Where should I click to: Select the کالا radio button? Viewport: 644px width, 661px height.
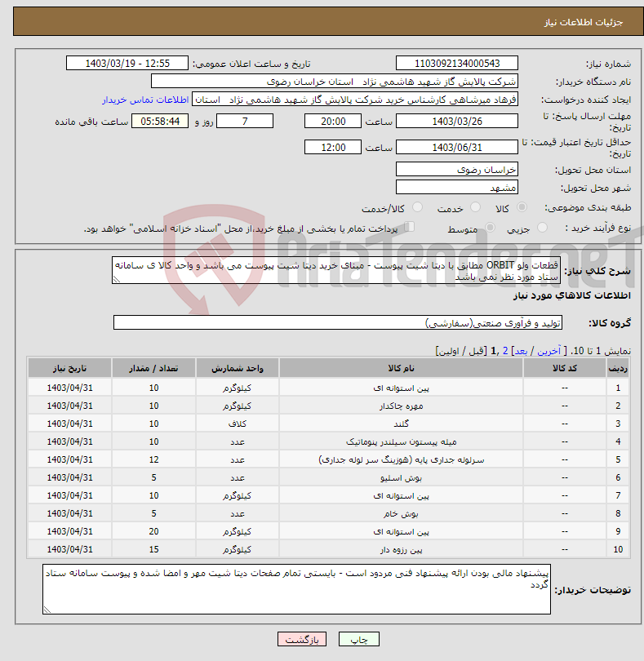pos(522,207)
